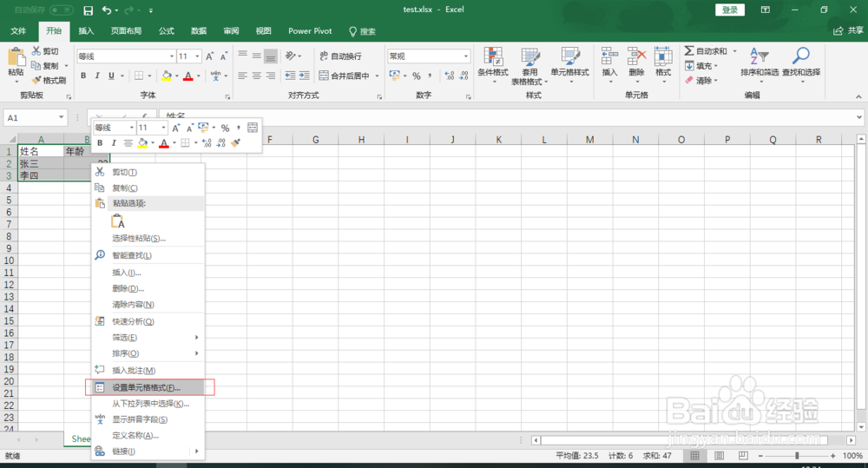Click increase indent icon
The width and height of the screenshot is (868, 468).
[305, 76]
